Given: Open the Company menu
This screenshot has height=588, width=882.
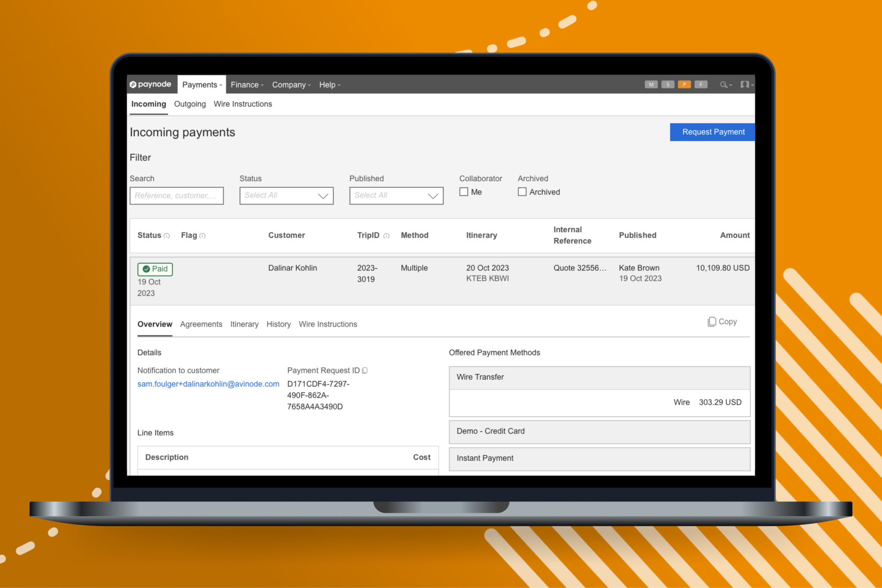Looking at the screenshot, I should pyautogui.click(x=291, y=85).
